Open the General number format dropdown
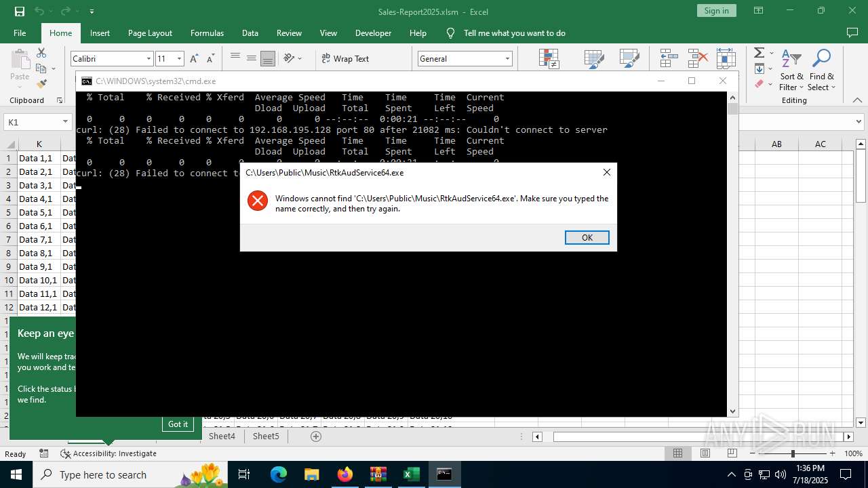The image size is (868, 488). tap(507, 58)
